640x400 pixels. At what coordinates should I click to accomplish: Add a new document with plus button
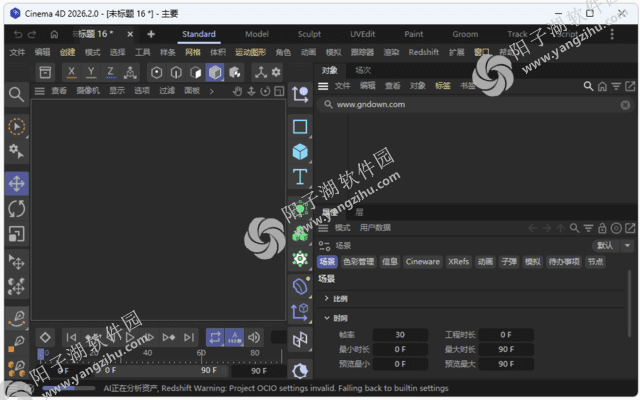click(x=151, y=34)
